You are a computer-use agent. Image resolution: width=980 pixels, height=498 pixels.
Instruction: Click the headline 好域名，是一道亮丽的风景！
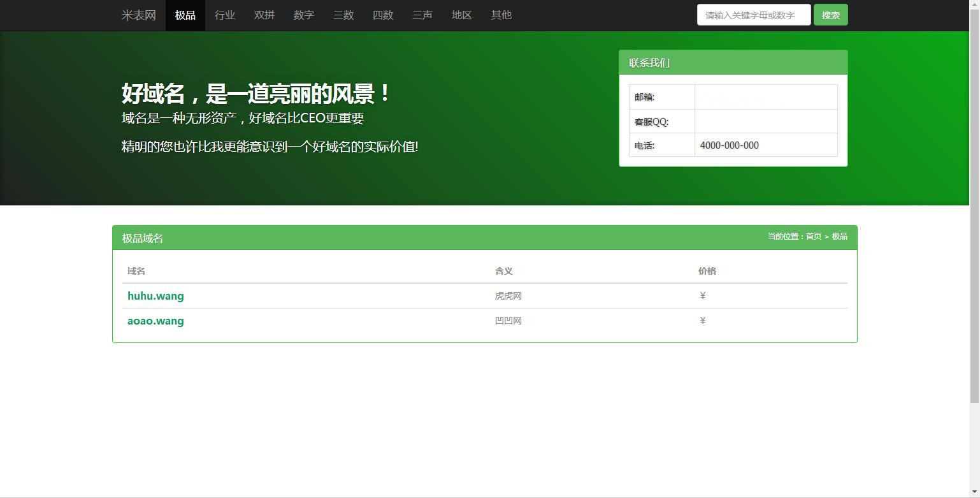pyautogui.click(x=256, y=94)
